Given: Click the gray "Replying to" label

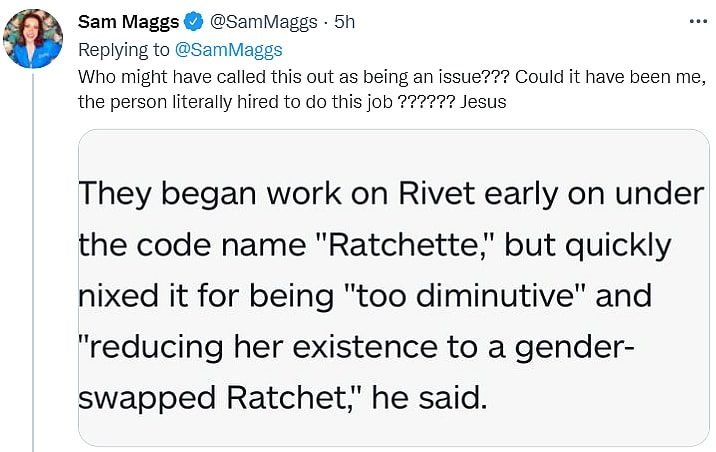Looking at the screenshot, I should pos(124,48).
